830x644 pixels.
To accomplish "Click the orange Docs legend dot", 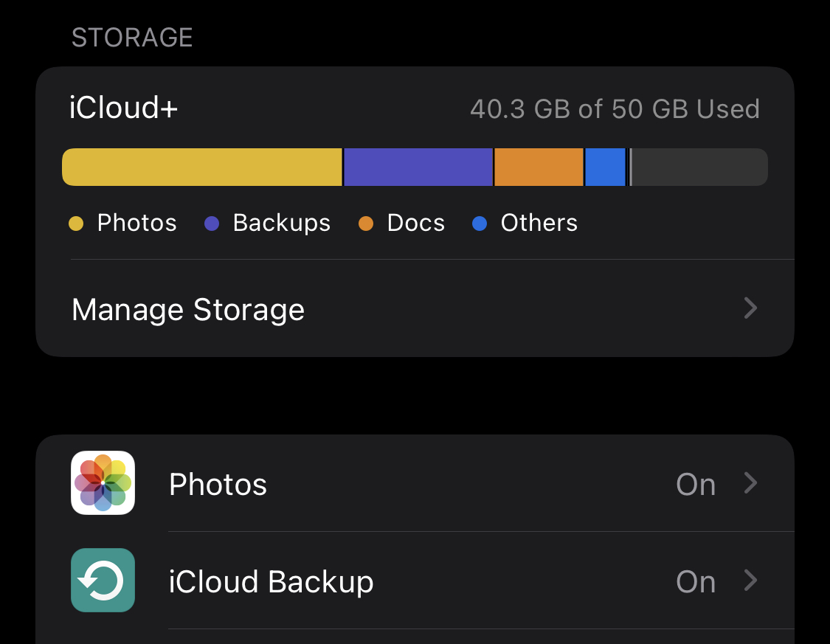I will [x=366, y=224].
